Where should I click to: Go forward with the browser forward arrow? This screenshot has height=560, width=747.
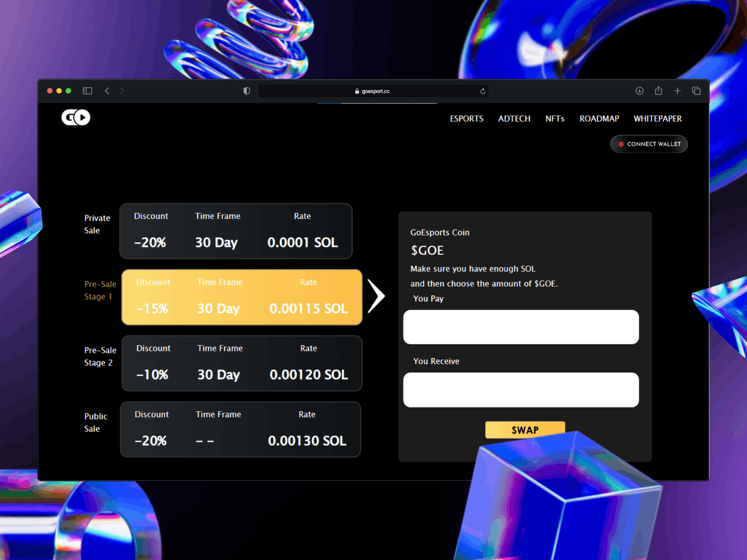point(122,91)
